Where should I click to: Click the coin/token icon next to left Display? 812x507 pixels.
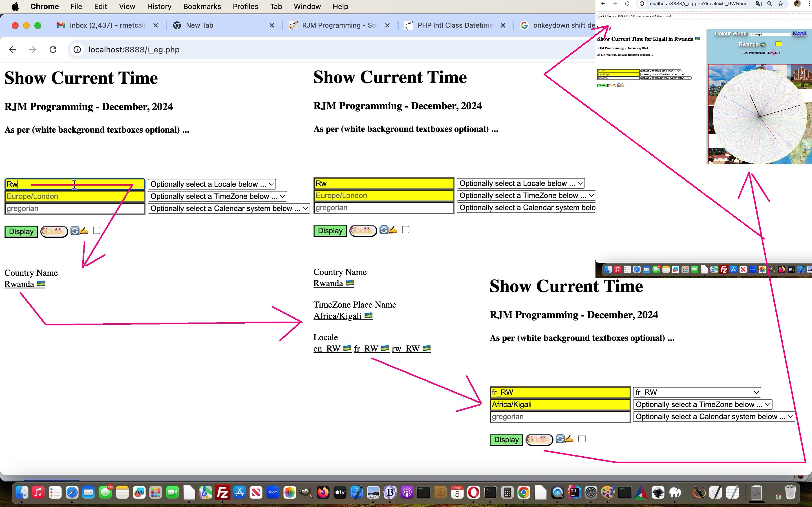point(53,231)
